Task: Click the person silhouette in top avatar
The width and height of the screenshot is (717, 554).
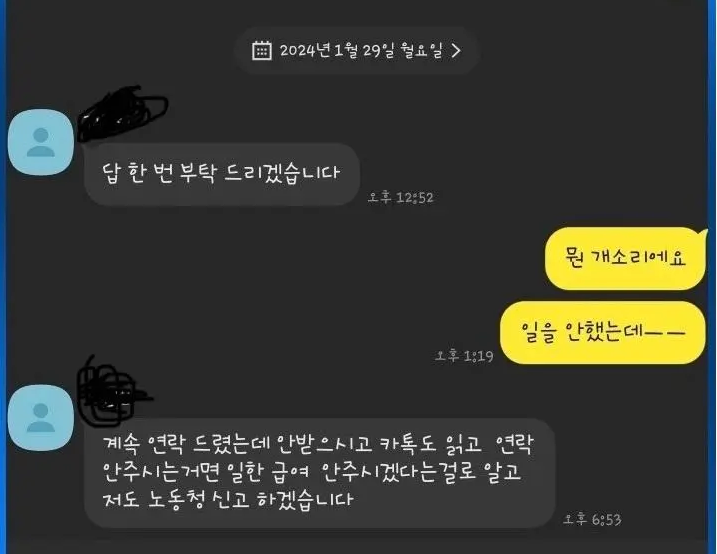Action: point(41,142)
